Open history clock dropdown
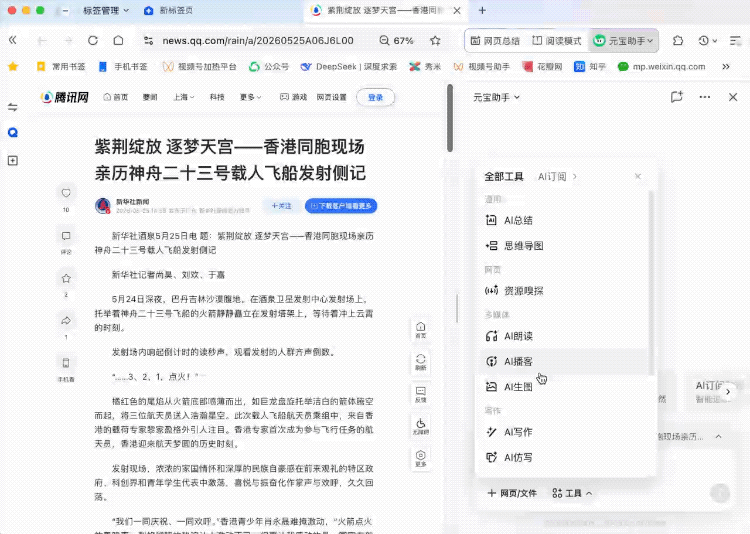Screen dimensions: 750x534 (707, 41)
